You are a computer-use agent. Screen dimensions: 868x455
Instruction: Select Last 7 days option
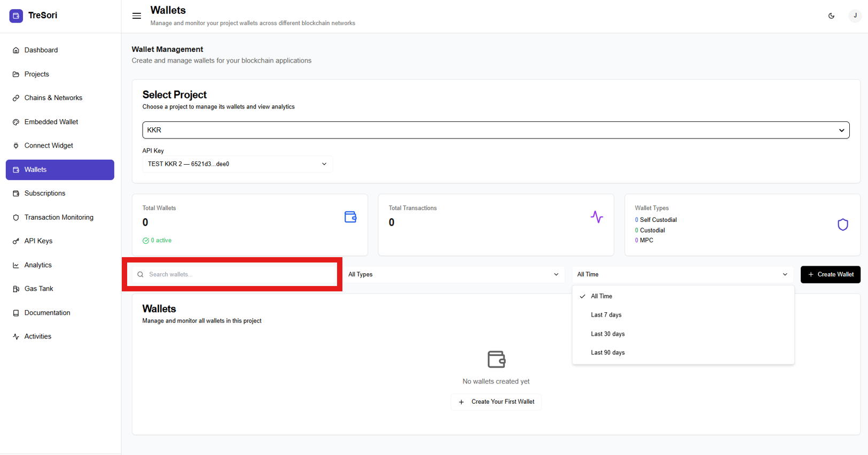coord(606,315)
